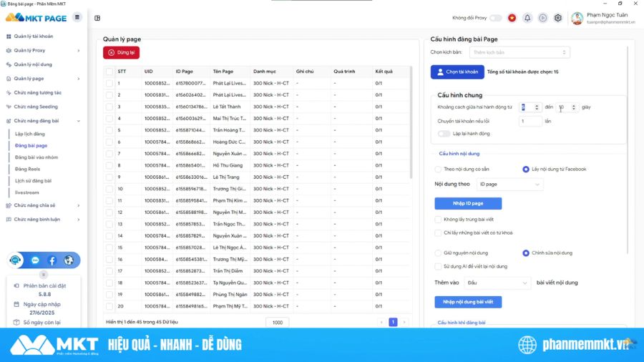Open the Nội dung theo ID page dropdown
The height and width of the screenshot is (362, 644).
click(509, 185)
